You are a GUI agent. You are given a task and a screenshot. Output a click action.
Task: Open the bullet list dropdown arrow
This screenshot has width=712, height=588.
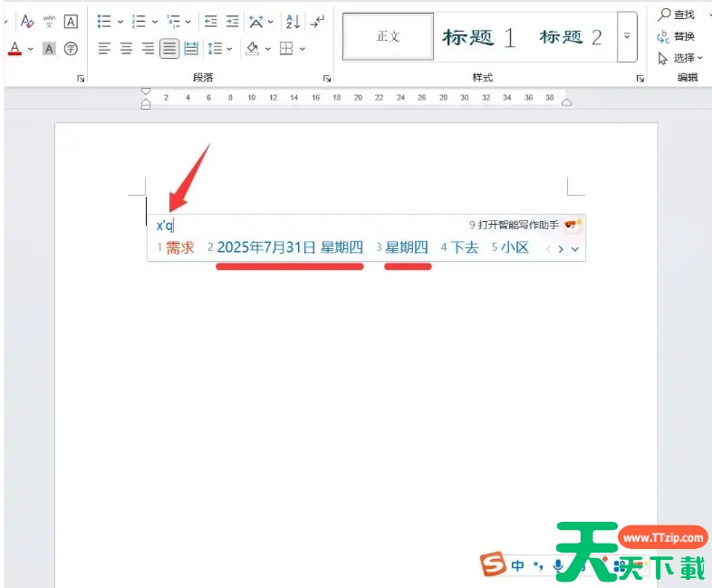tap(120, 21)
